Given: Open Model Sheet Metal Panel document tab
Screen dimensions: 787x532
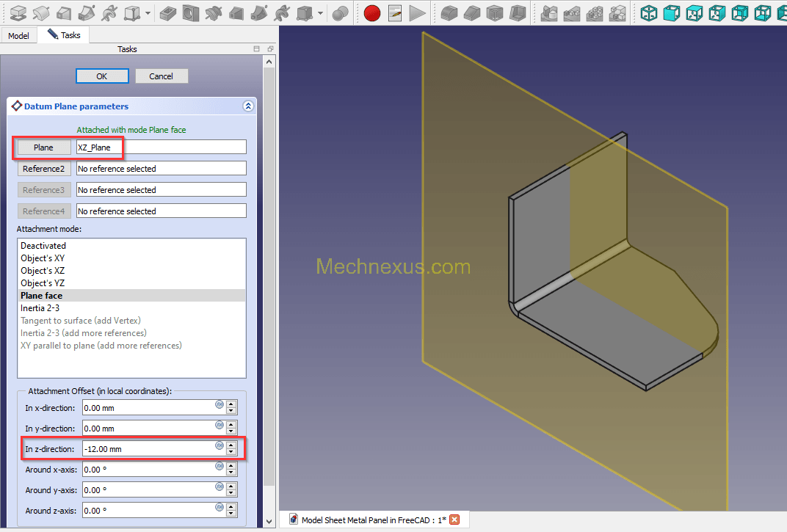Looking at the screenshot, I should coord(374,520).
